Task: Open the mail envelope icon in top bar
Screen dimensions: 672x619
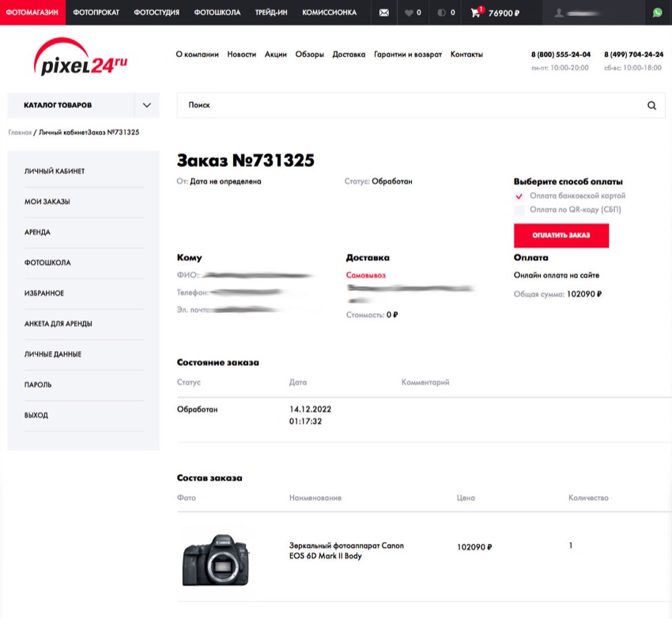Action: coord(384,13)
